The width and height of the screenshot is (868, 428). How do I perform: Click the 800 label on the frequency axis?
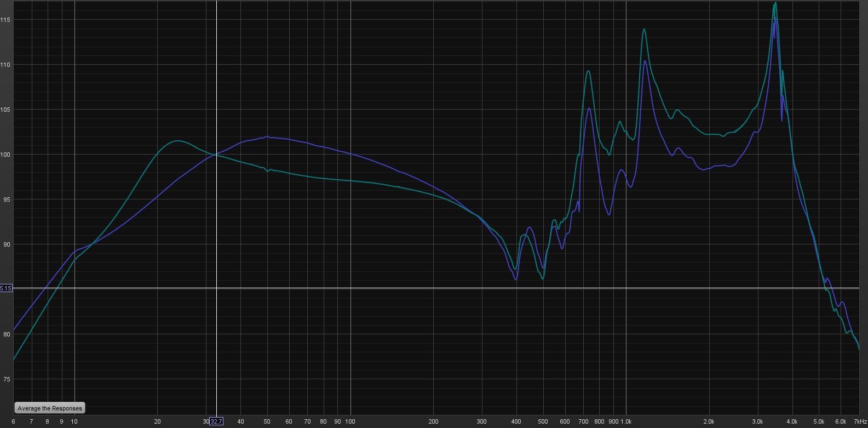(x=600, y=421)
